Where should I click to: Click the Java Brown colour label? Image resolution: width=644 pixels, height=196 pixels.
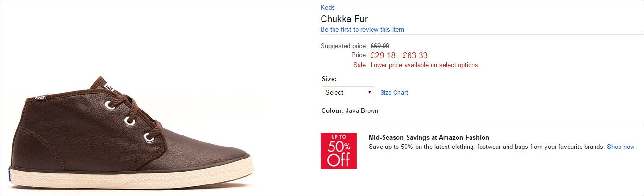click(x=361, y=111)
